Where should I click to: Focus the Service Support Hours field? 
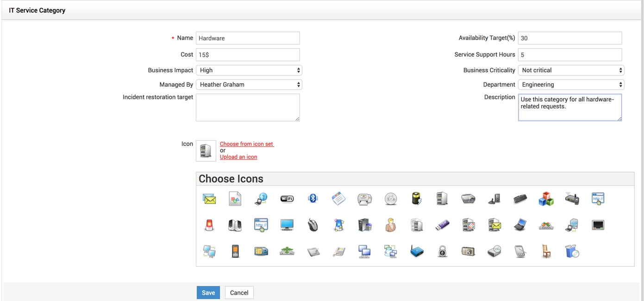click(570, 55)
